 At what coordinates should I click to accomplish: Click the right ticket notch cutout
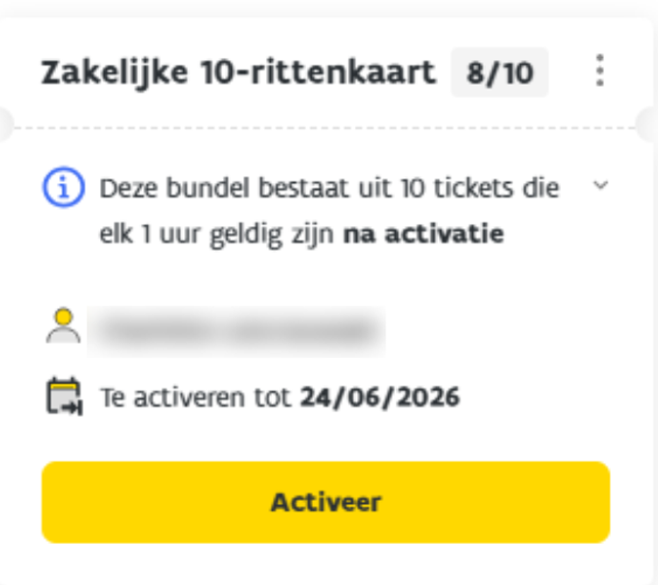coord(650,126)
